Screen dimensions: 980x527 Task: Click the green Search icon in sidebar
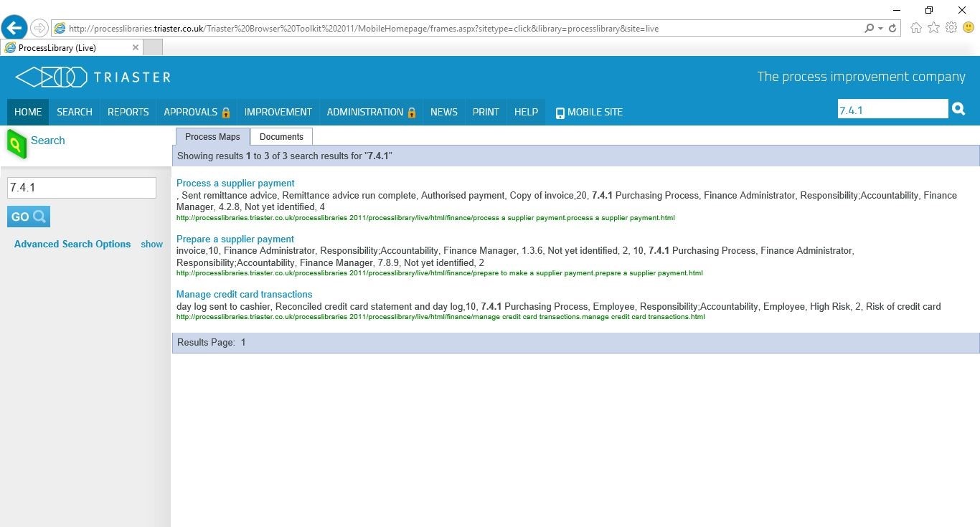point(17,144)
